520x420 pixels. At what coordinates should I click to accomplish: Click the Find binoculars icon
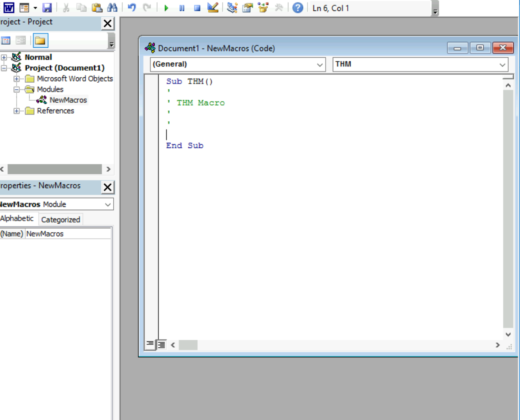point(112,8)
